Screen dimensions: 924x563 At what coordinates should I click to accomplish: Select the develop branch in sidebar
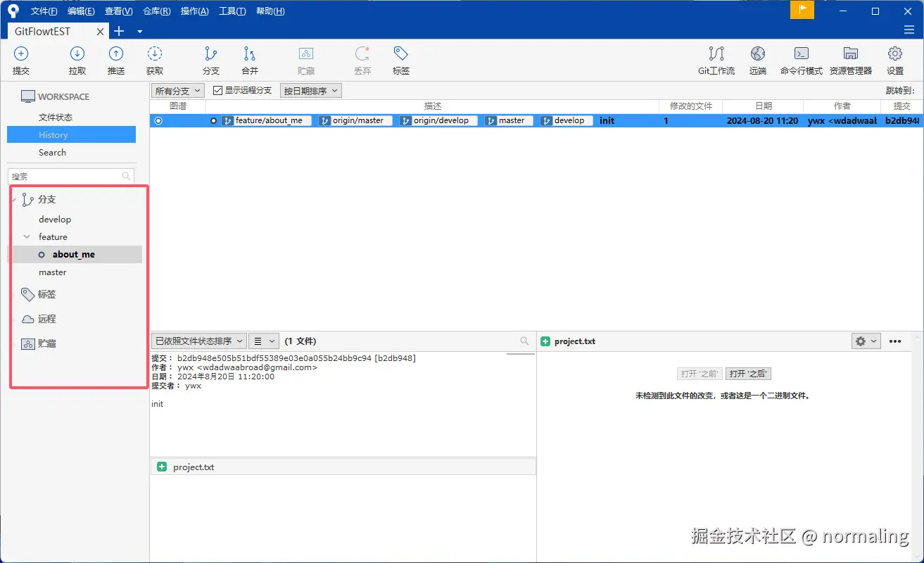pyautogui.click(x=55, y=220)
